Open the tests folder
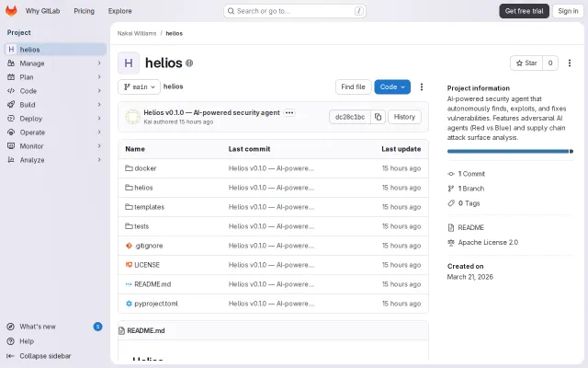This screenshot has height=368, width=588. pyautogui.click(x=141, y=226)
